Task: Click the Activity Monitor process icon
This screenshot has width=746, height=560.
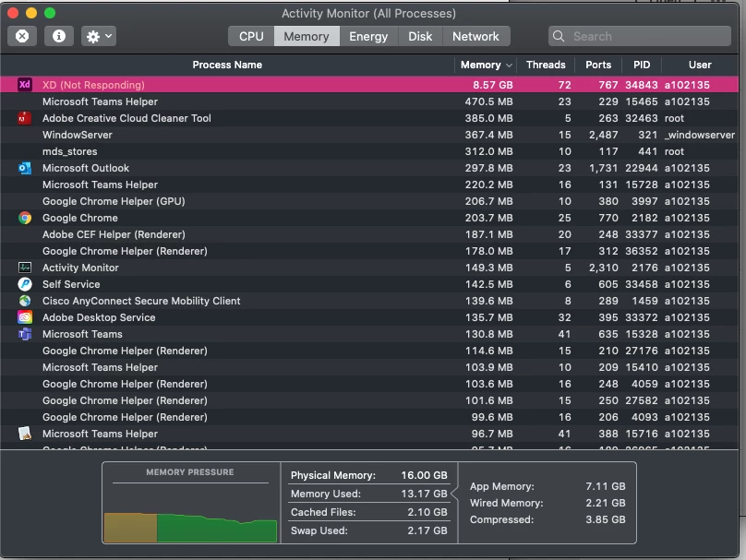Action: point(25,268)
